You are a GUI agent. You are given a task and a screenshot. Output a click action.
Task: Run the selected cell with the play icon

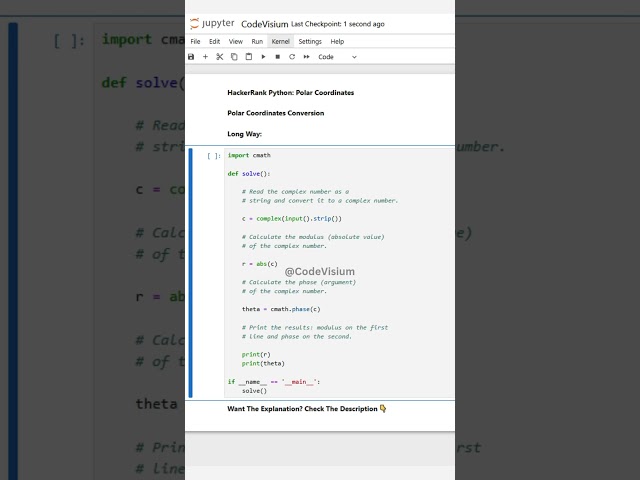point(263,57)
